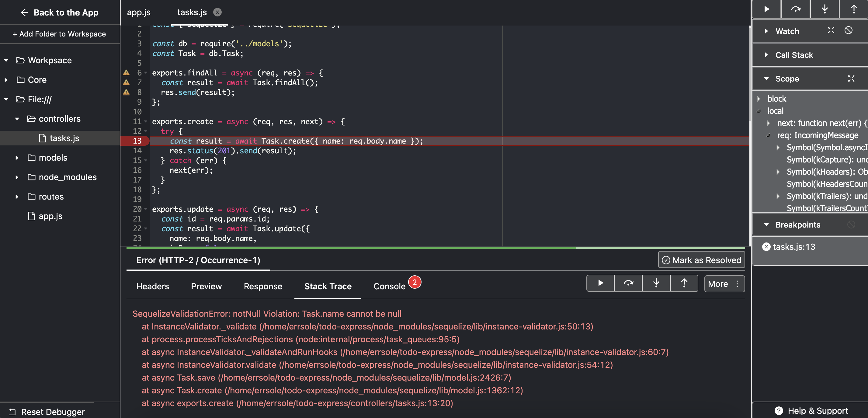Screen dimensions: 868x418
Task: Click the green progress bar above error panel
Action: pyautogui.click(x=436, y=248)
